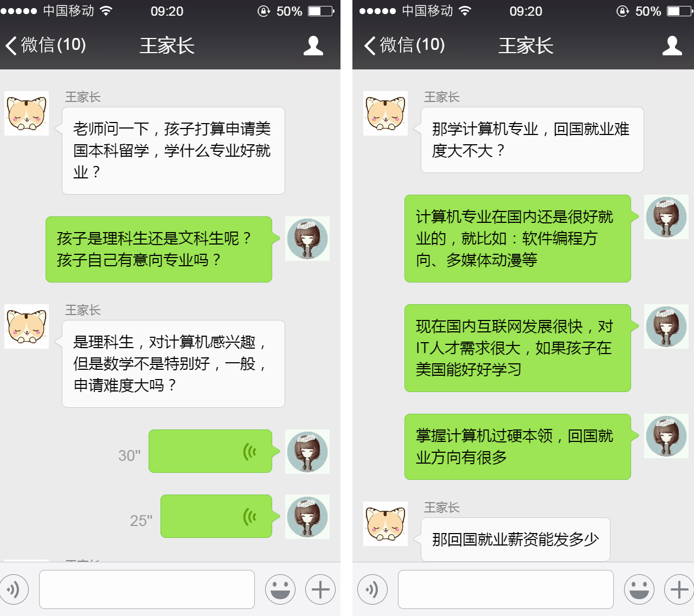
Task: Go back to 微信(10) in right chat
Action: [404, 45]
